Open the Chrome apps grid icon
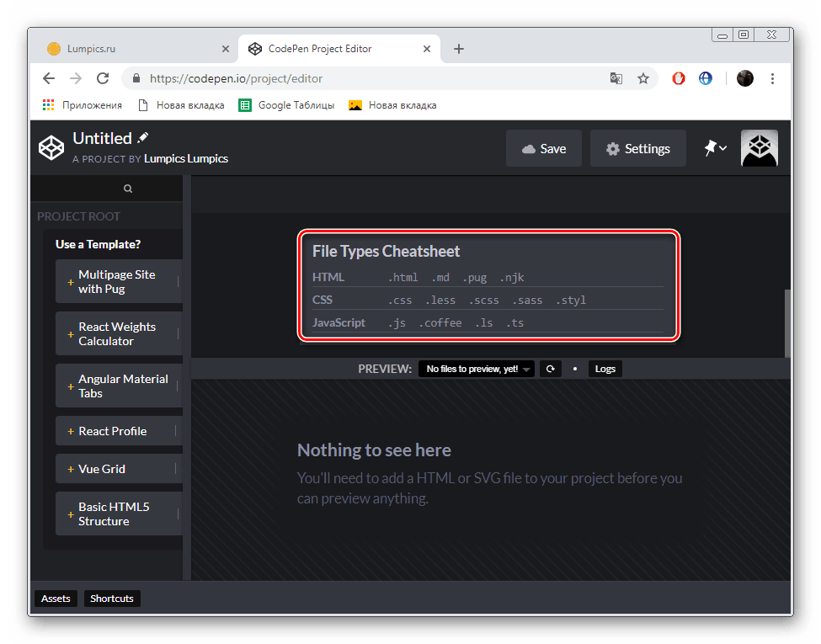This screenshot has height=644, width=821. point(48,104)
